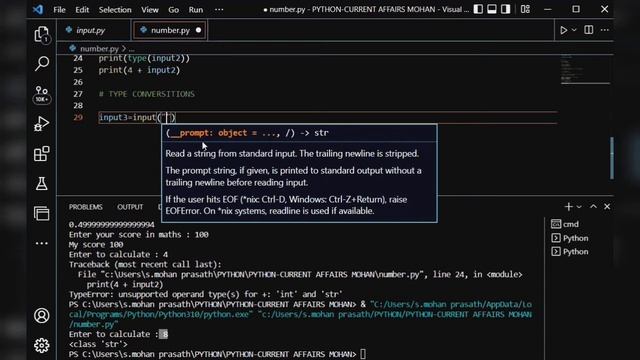Click the window title number.py text
The image size is (640, 360).
coord(287,9)
